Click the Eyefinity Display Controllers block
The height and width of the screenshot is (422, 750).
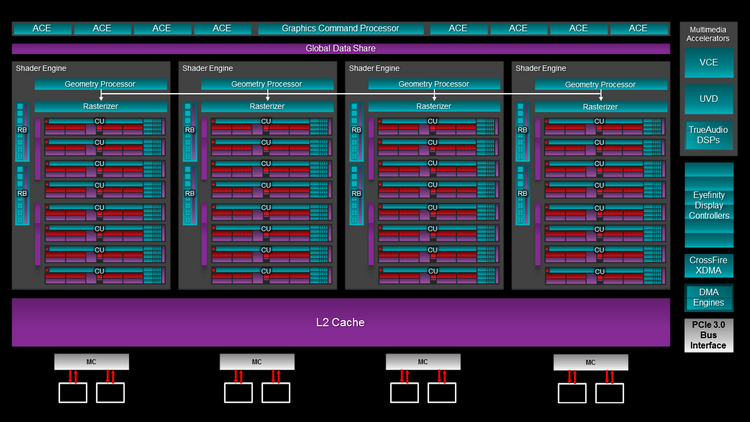coord(709,205)
